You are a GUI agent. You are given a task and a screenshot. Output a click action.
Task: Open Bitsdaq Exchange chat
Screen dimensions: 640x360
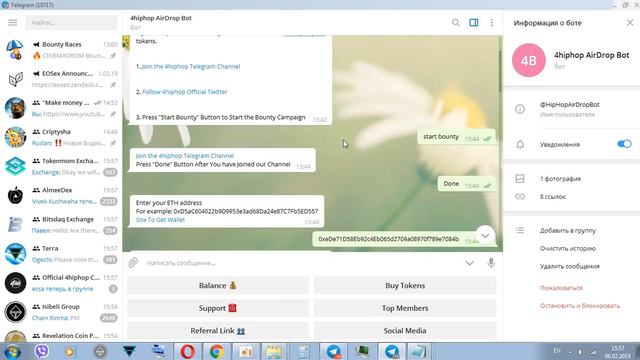[61, 224]
